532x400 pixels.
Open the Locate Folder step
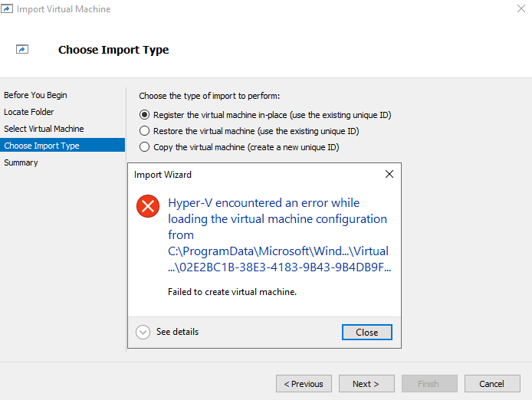(x=29, y=112)
